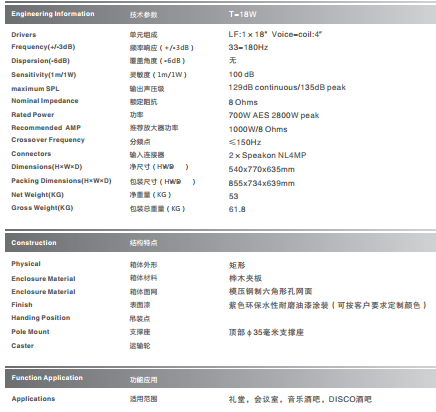Click the 540x770x635mm dimensions value
Screen dimensions: 436x412
click(x=262, y=169)
